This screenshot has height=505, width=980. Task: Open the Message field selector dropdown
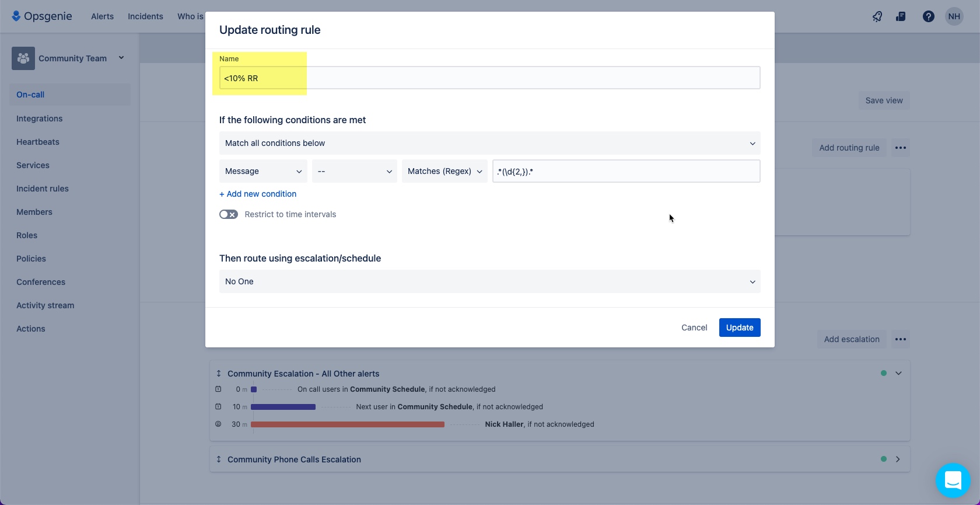[x=263, y=171]
